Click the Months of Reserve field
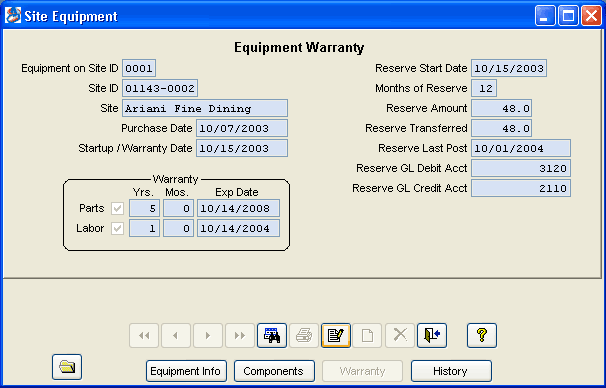606x388 pixels. click(484, 88)
